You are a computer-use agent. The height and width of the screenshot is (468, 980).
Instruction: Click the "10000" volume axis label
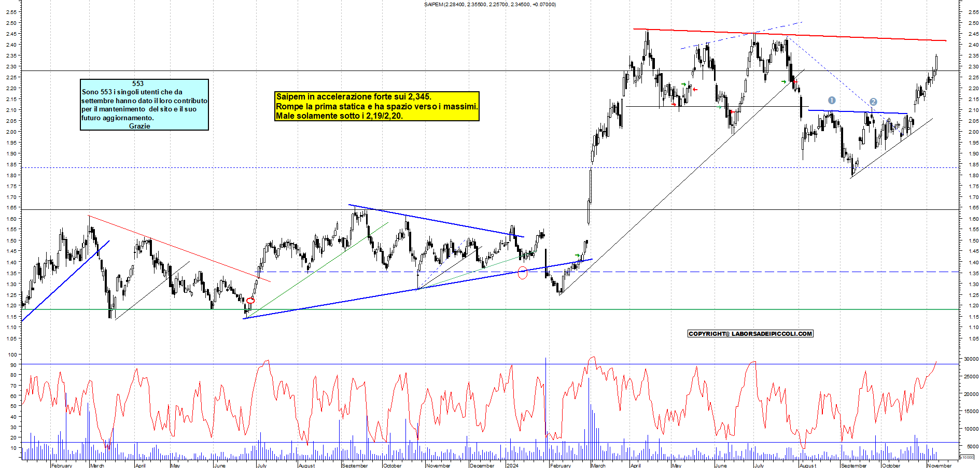[x=971, y=429]
